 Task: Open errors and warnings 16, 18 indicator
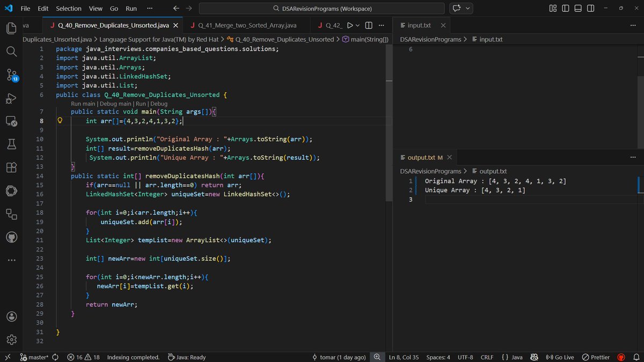pyautogui.click(x=84, y=357)
